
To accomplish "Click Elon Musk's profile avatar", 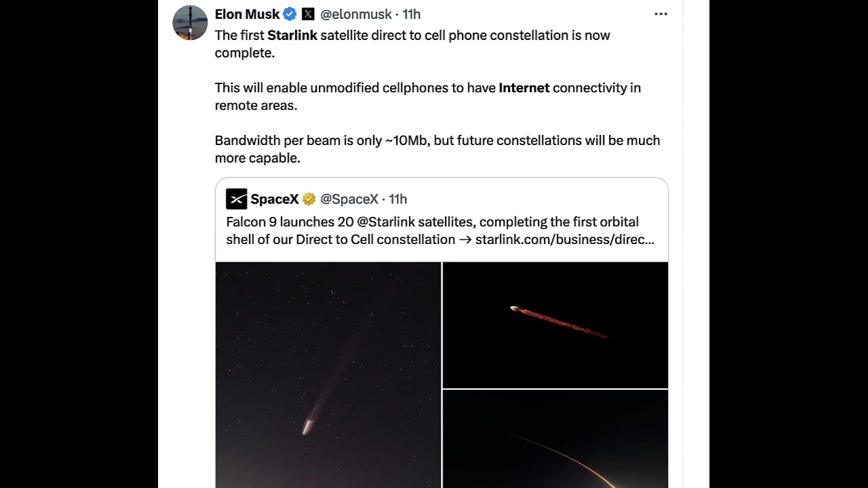I will (190, 23).
